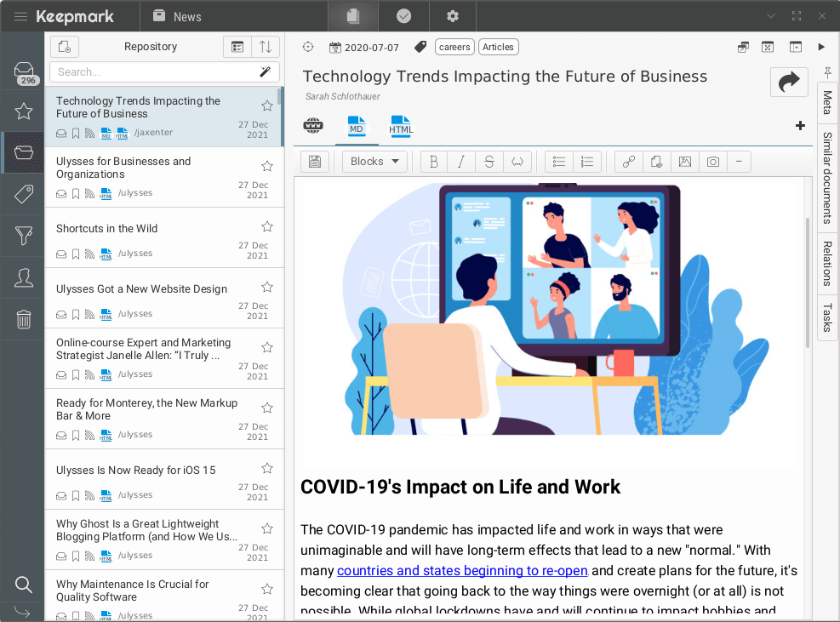This screenshot has height=622, width=840.
Task: Insert a link using the editor toolbar
Action: click(x=629, y=162)
